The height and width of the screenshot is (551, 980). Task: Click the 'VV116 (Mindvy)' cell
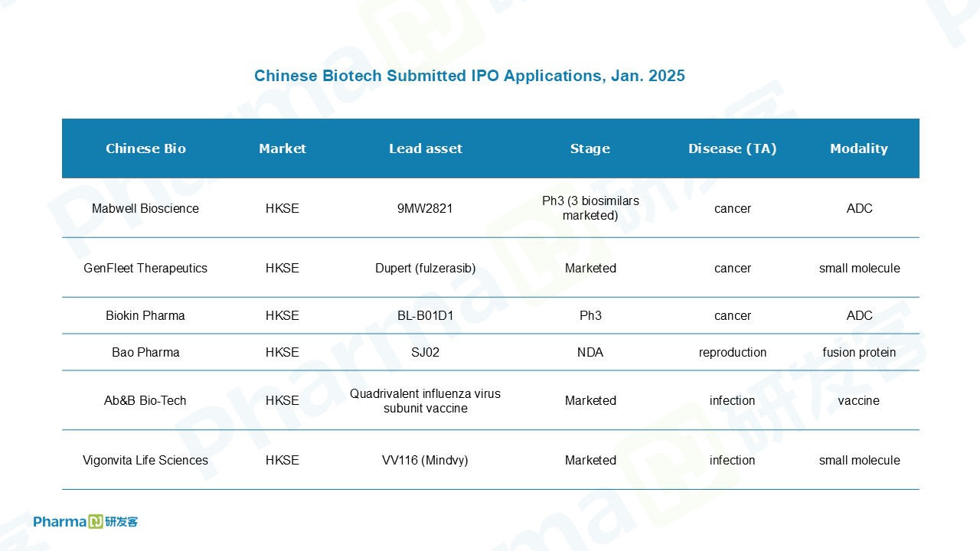click(425, 460)
